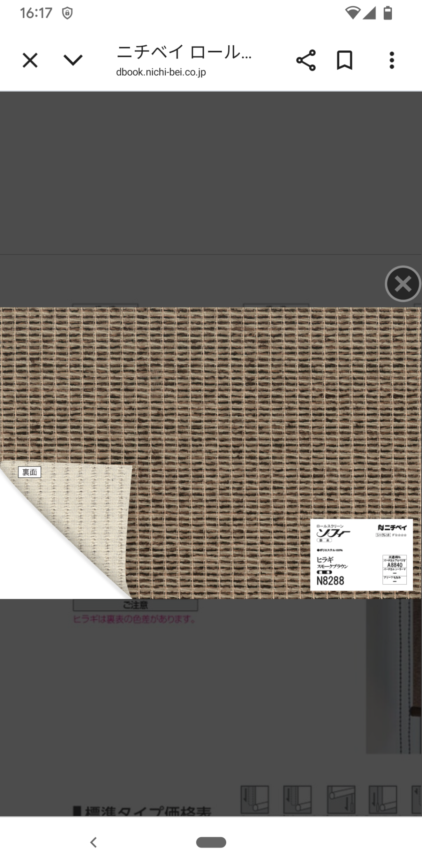Select first roll screen mounting diagram icon
This screenshot has height=868, width=422.
(255, 799)
